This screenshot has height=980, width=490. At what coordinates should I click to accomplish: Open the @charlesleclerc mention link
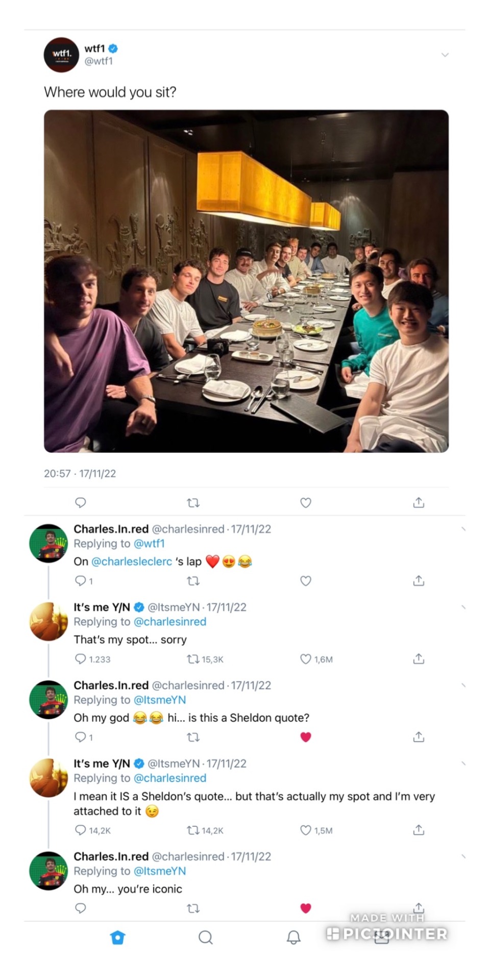pos(132,561)
